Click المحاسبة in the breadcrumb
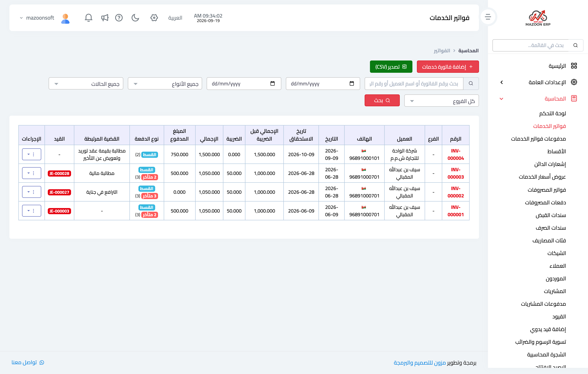 click(468, 51)
